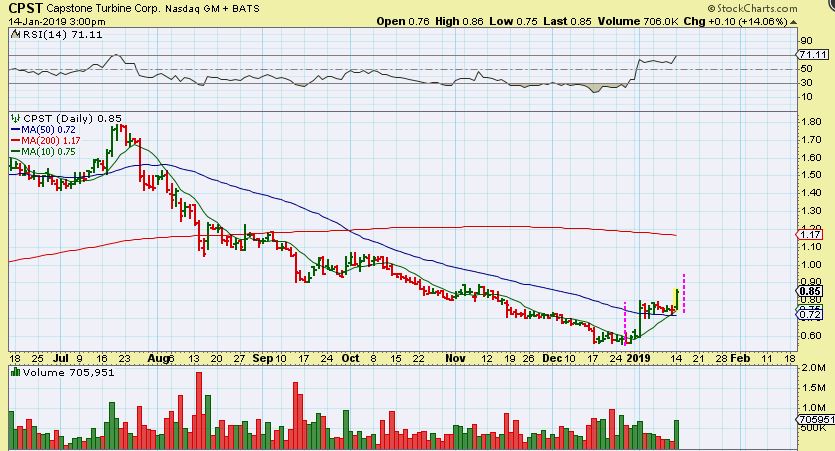
Task: Click the 71.11 RSI value tag on right axis
Action: pyautogui.click(x=814, y=55)
